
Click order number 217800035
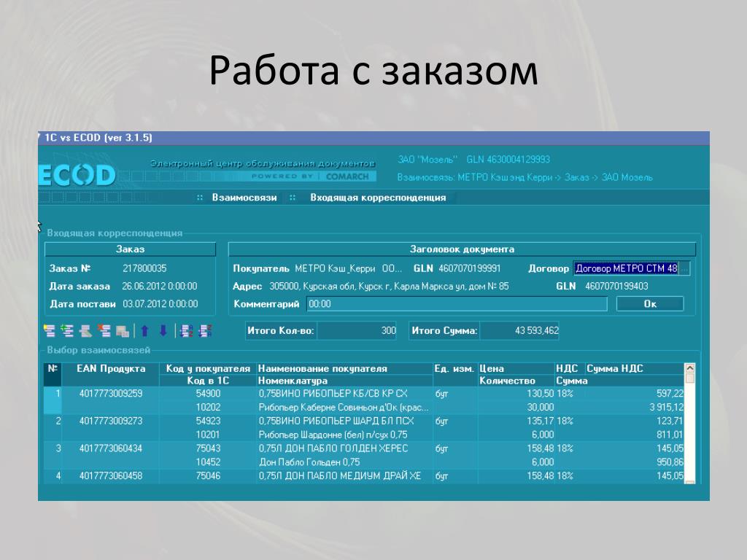(x=144, y=268)
